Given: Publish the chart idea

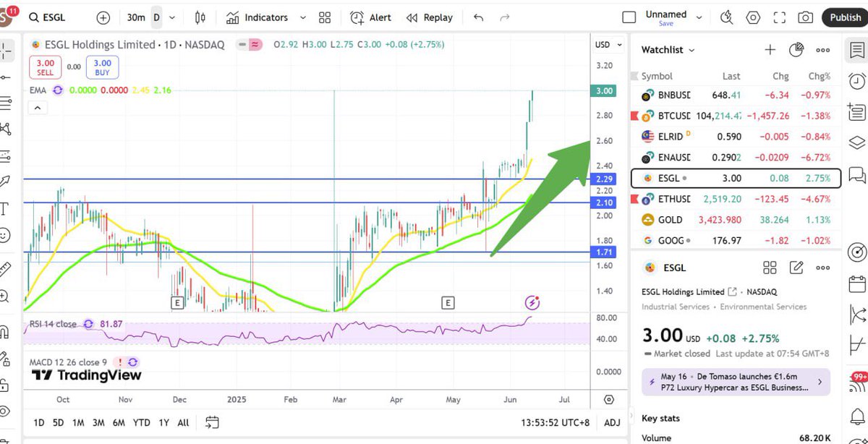Looking at the screenshot, I should point(845,17).
